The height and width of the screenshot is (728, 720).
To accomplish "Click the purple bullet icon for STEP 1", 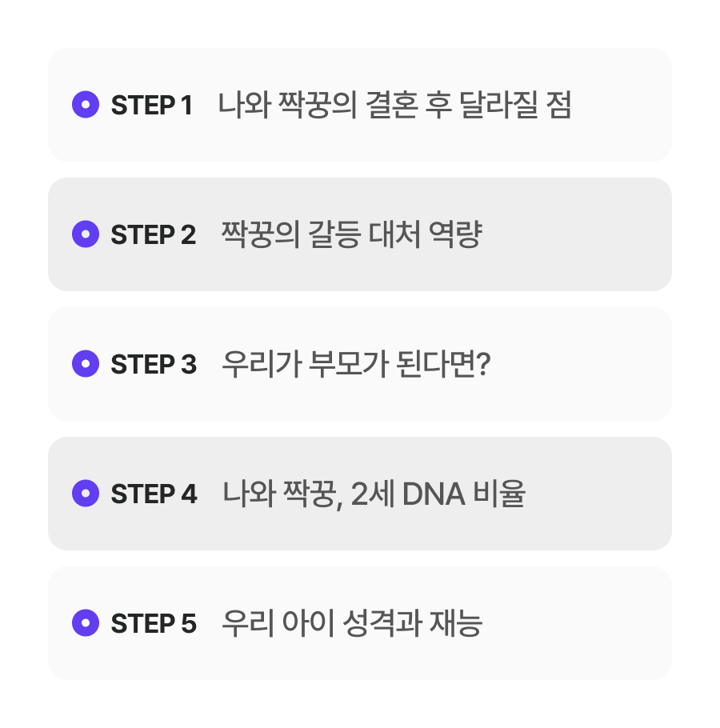I will click(x=86, y=105).
